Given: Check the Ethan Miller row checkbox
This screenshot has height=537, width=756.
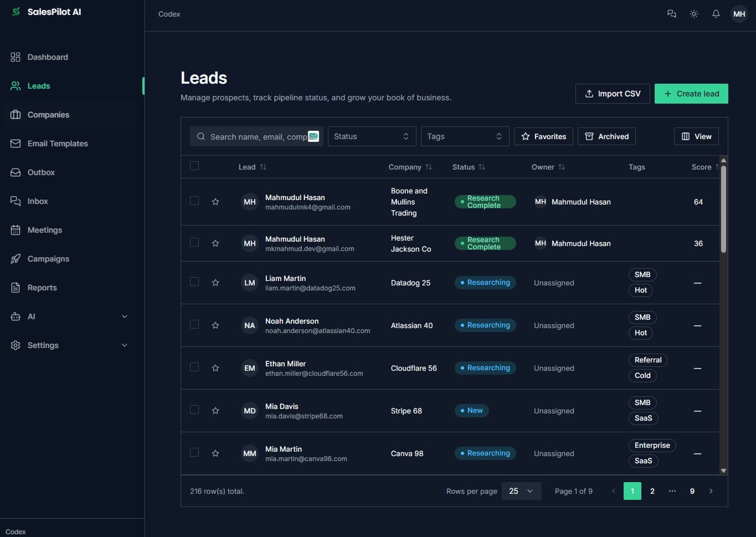Looking at the screenshot, I should [x=194, y=367].
